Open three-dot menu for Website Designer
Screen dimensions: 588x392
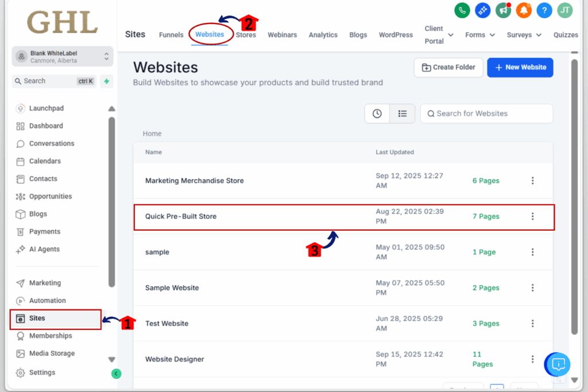(532, 359)
